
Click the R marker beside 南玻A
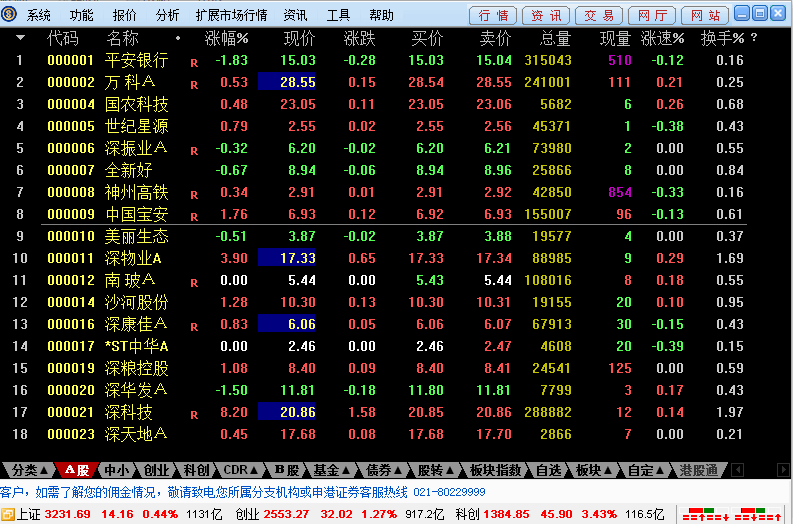pyautogui.click(x=194, y=283)
